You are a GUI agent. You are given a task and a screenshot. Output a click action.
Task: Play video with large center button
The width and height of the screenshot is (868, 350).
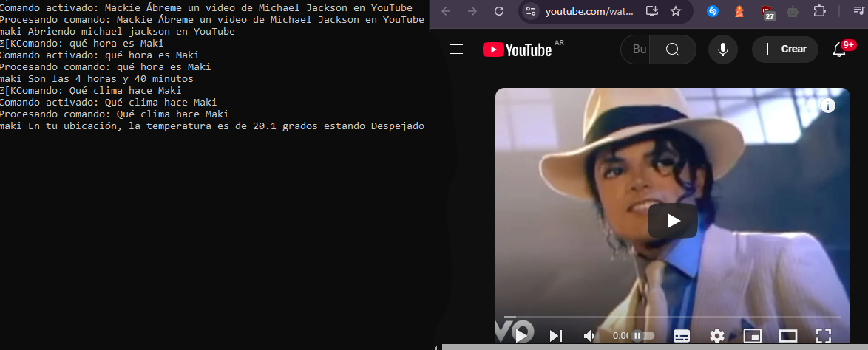(x=673, y=221)
